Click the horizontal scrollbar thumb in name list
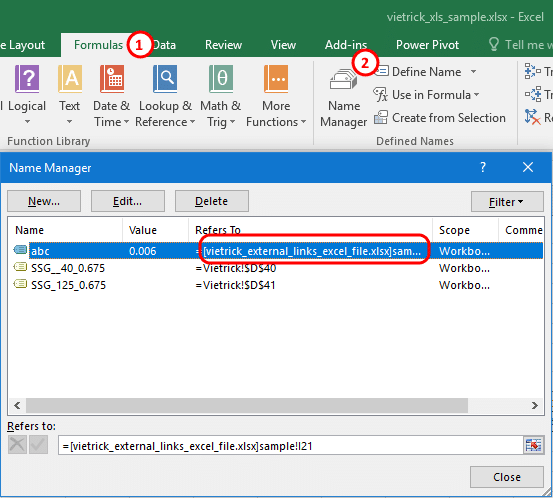Viewport: 553px width, 498px height. pos(247,405)
